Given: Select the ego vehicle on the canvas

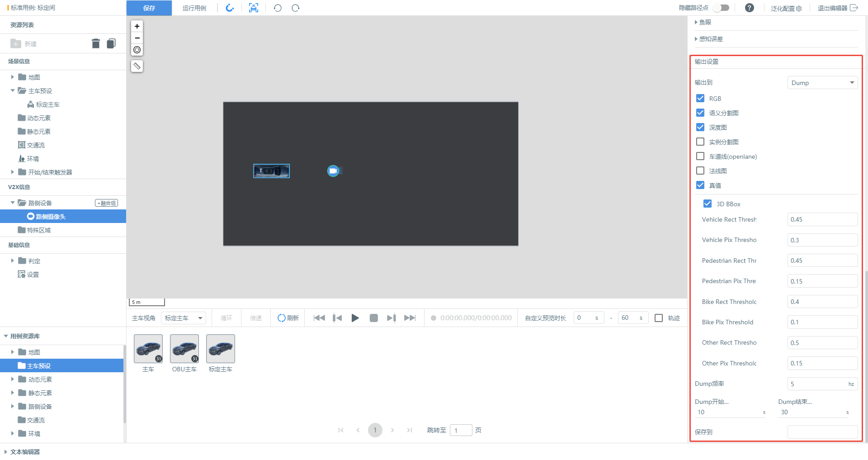Looking at the screenshot, I should click(x=271, y=171).
